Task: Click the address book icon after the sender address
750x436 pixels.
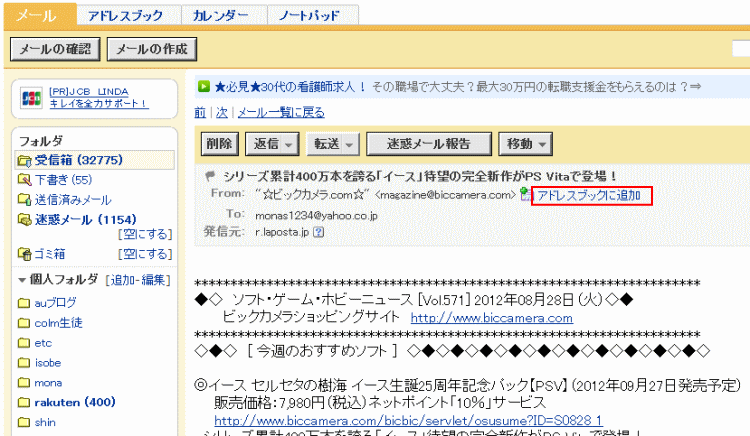Action: pos(526,196)
